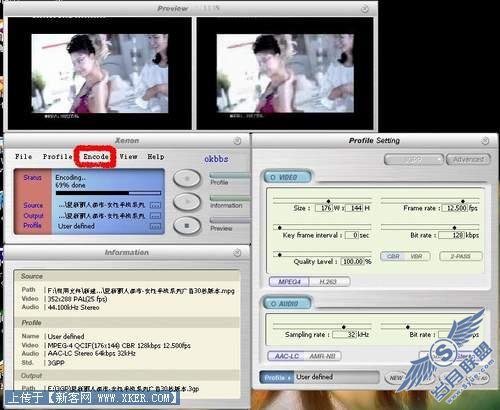This screenshot has height=410, width=500.
Task: Toggle the Profile panel bar
Action: point(230,176)
